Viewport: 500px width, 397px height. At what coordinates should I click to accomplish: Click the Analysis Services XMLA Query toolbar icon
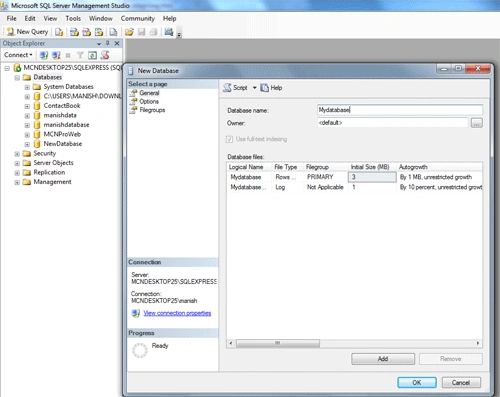pos(99,32)
